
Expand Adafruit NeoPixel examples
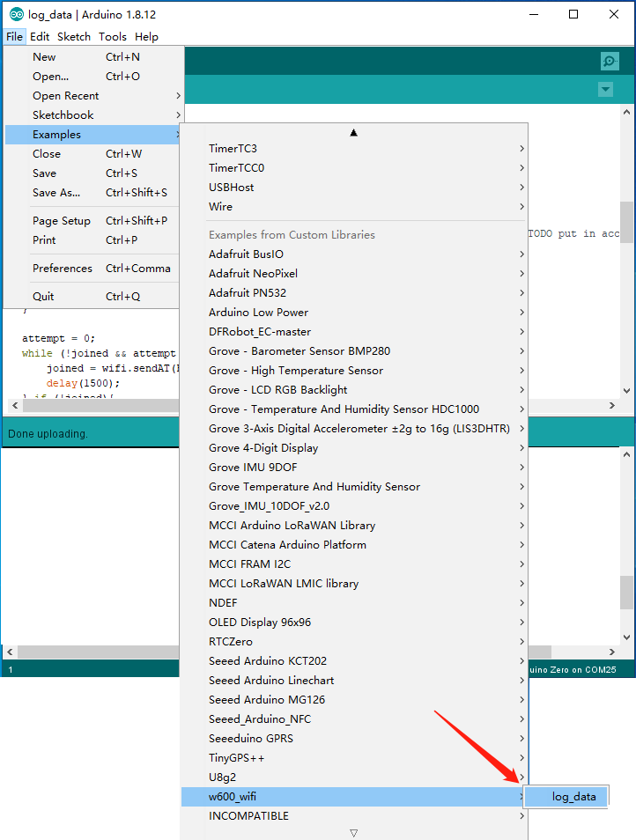point(354,273)
